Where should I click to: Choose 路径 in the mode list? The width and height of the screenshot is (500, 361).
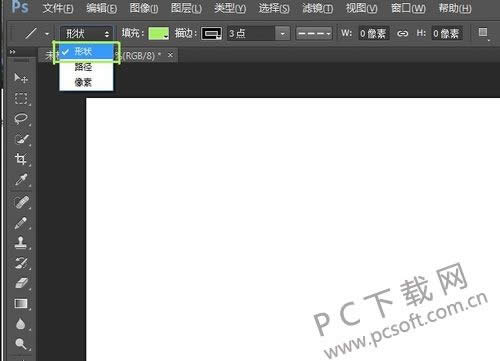coord(86,67)
